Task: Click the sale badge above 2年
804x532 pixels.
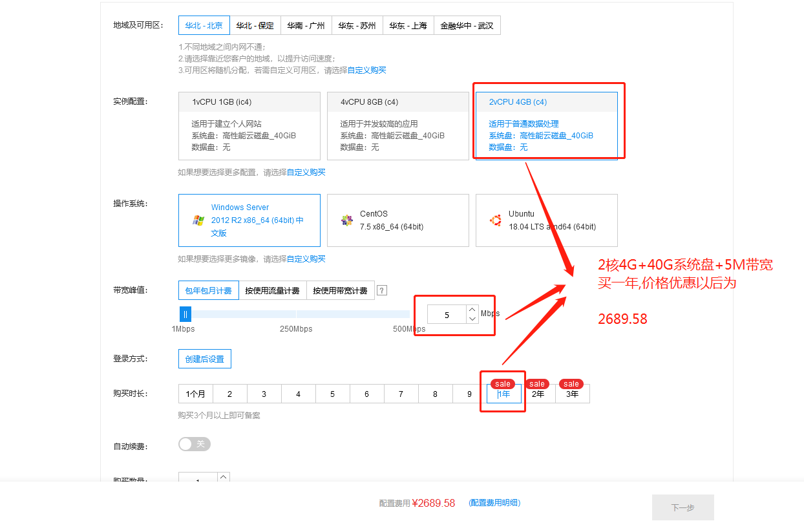Action: (x=537, y=383)
